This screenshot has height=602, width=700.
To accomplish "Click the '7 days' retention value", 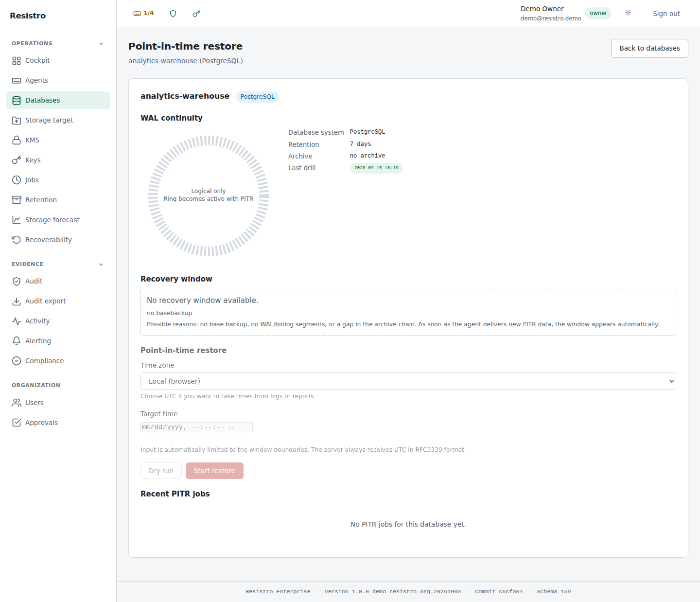I will tap(360, 144).
